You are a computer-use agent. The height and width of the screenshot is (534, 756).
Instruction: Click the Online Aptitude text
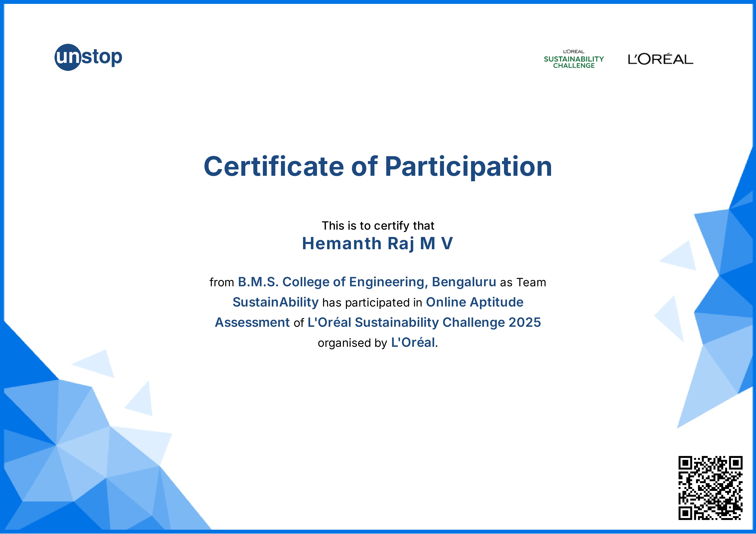point(475,302)
